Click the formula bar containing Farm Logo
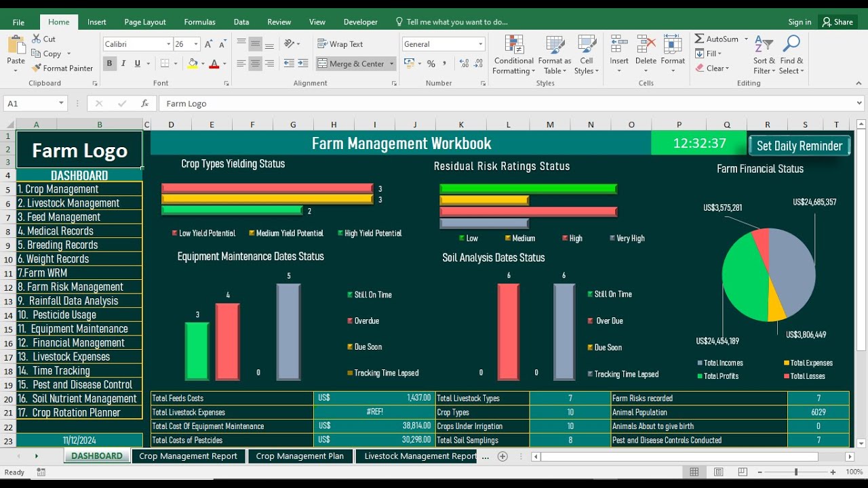The height and width of the screenshot is (488, 868). coord(511,104)
